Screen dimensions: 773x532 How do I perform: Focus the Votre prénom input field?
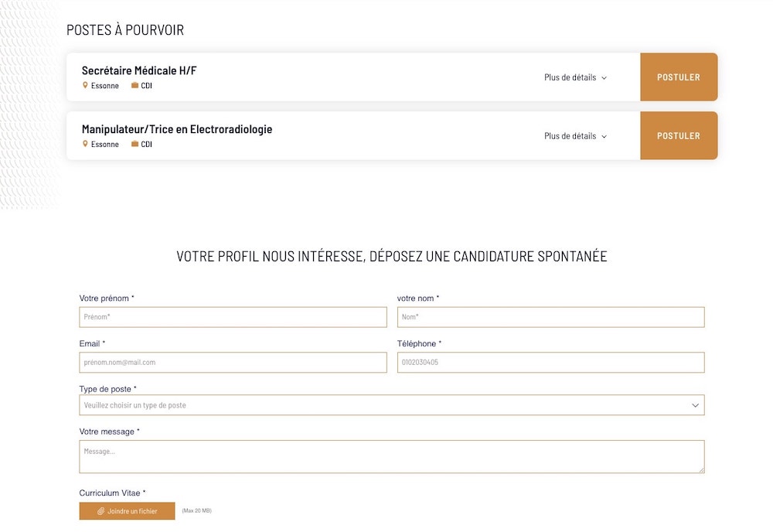[233, 317]
